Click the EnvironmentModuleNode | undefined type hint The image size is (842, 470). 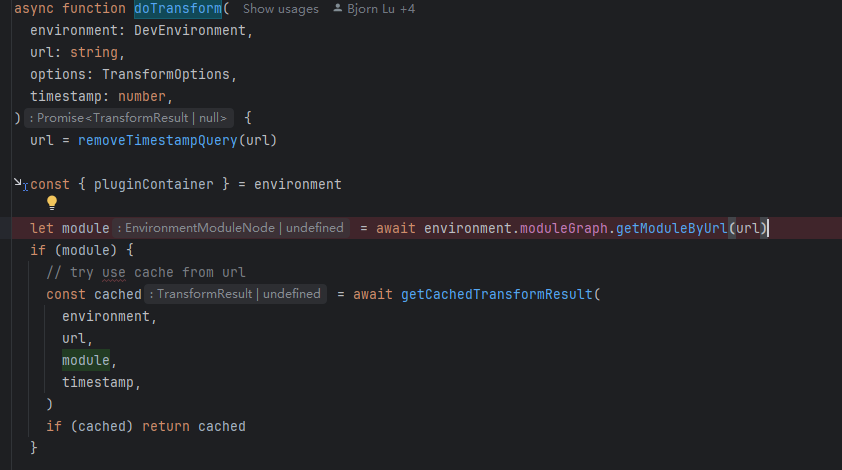[x=229, y=228]
